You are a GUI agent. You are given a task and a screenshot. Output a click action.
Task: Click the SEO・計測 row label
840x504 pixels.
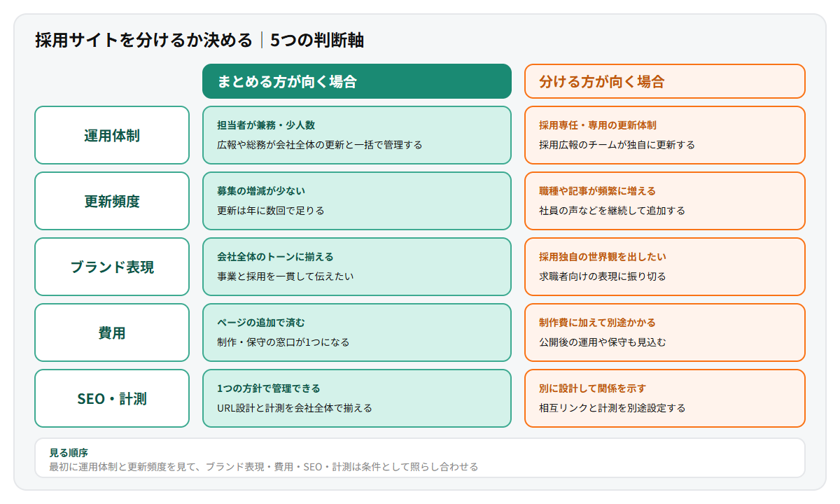pyautogui.click(x=112, y=398)
